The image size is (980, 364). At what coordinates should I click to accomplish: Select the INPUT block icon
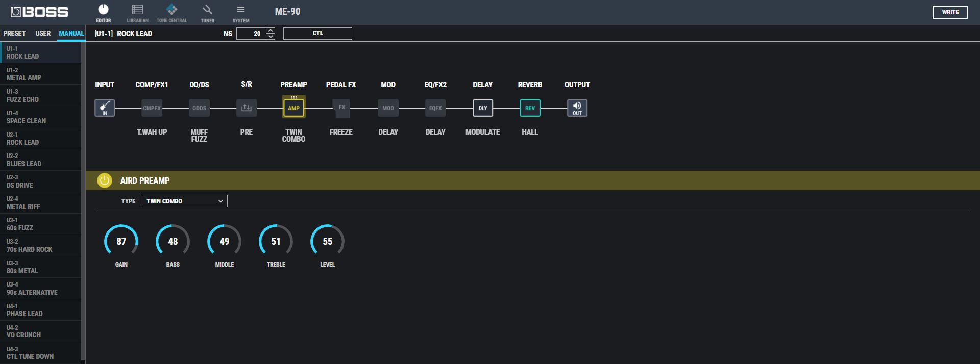coord(105,108)
